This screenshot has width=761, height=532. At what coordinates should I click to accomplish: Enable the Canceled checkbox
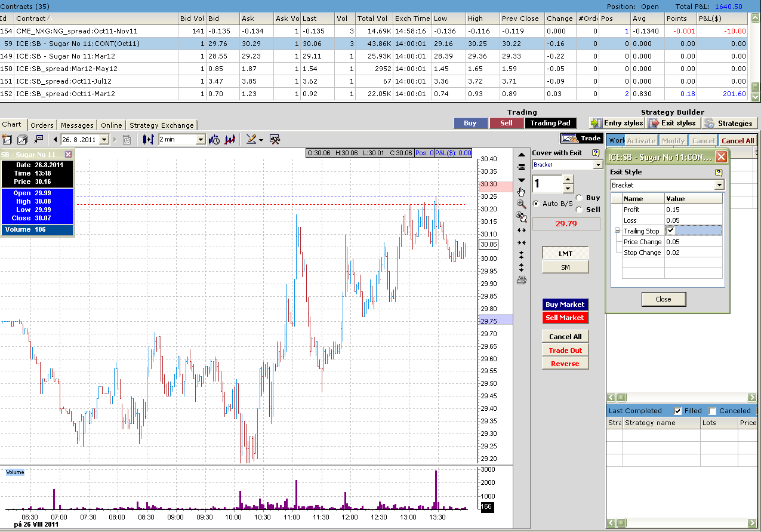(713, 411)
